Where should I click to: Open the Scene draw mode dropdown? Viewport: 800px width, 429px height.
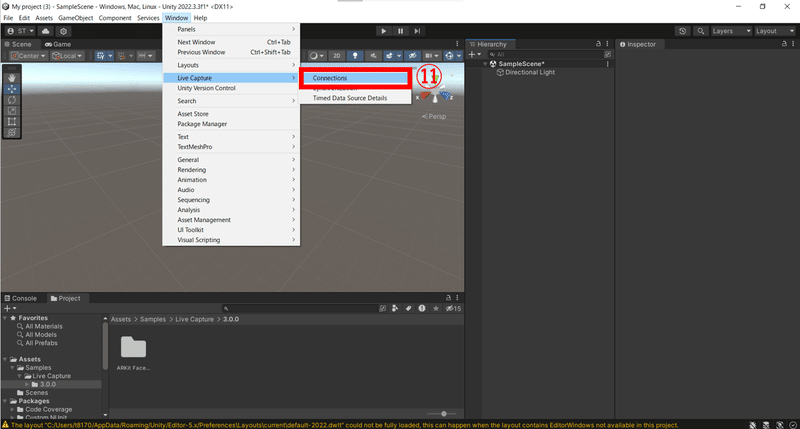pos(317,56)
